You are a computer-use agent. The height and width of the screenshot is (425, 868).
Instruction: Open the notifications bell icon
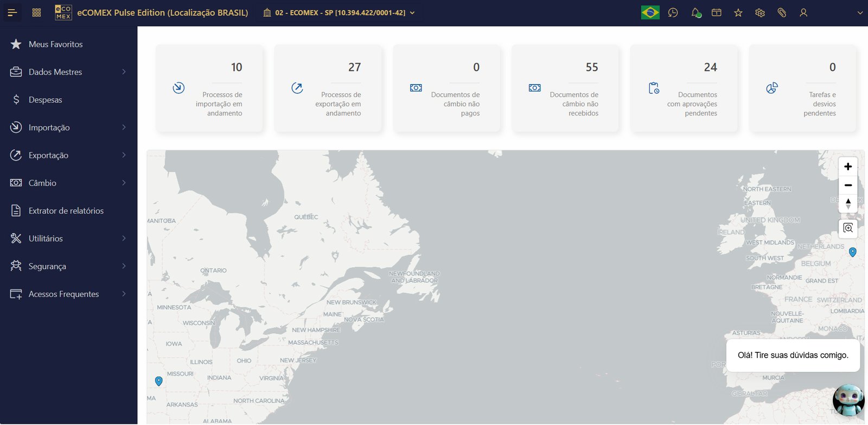(x=695, y=12)
